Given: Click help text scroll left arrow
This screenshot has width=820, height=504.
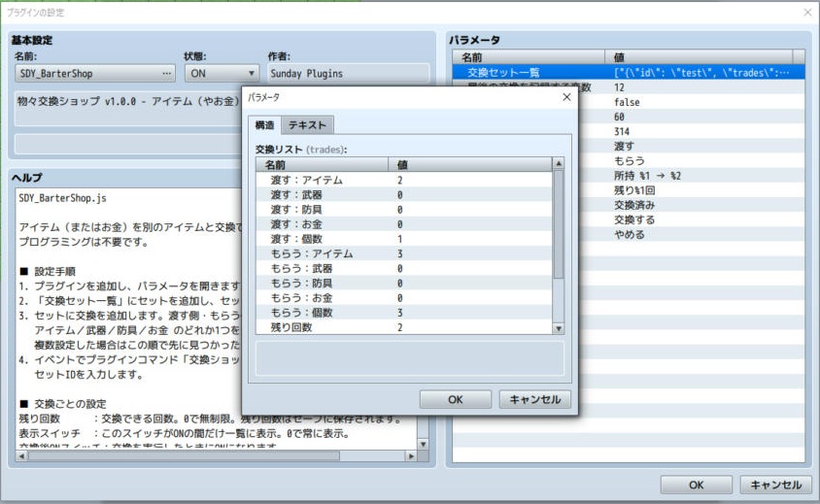Looking at the screenshot, I should [x=21, y=455].
